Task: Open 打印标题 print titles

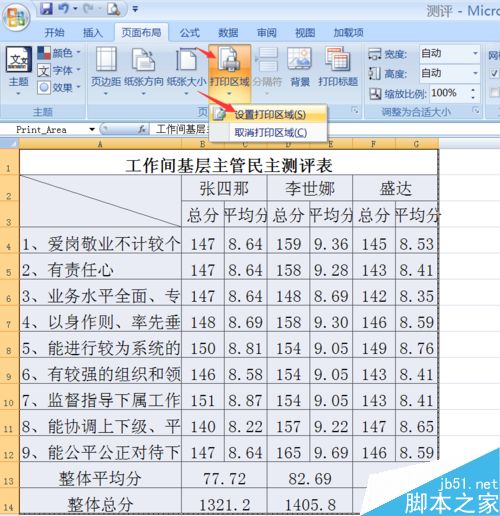Action: click(x=338, y=68)
